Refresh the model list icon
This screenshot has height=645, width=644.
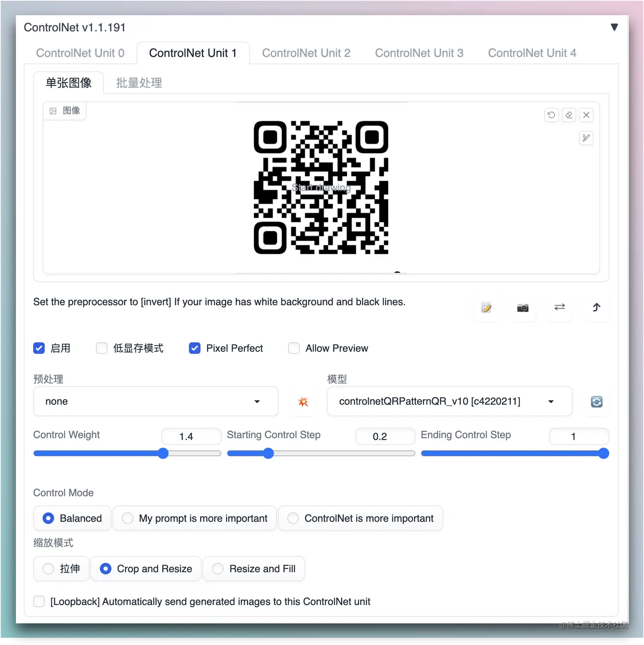[x=596, y=401]
